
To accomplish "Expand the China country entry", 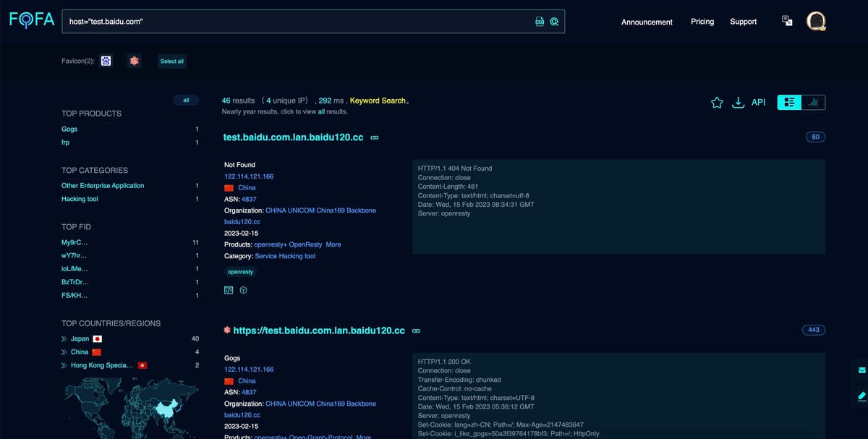I will click(x=65, y=351).
